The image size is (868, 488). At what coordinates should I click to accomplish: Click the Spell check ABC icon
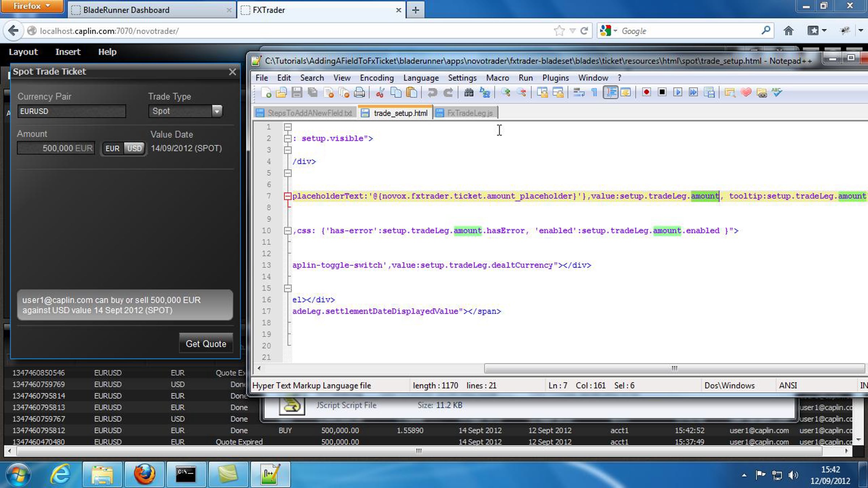[777, 93]
